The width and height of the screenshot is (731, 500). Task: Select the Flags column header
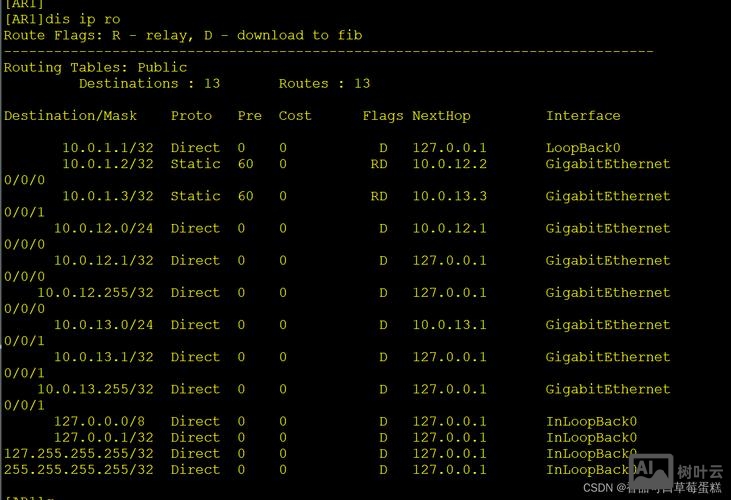tap(383, 116)
